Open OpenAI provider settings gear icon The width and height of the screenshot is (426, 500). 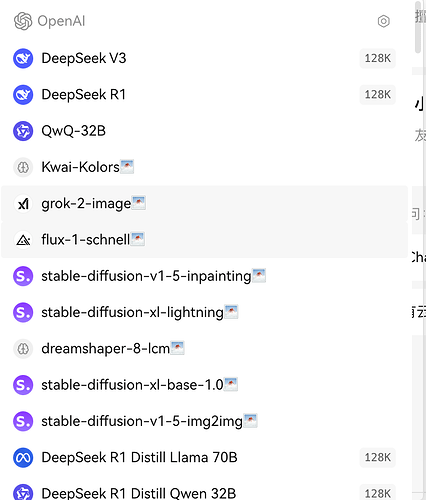(384, 21)
